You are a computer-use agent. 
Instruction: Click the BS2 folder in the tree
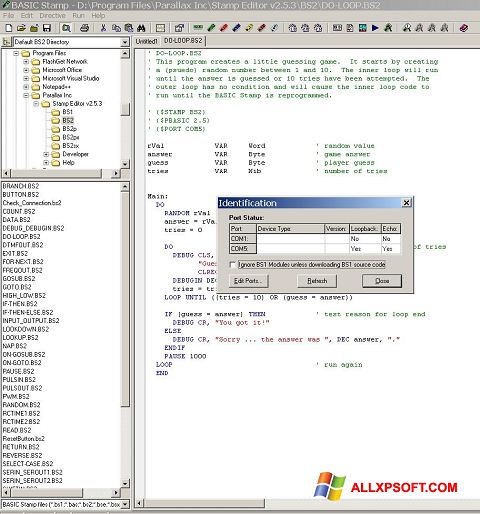pos(68,120)
